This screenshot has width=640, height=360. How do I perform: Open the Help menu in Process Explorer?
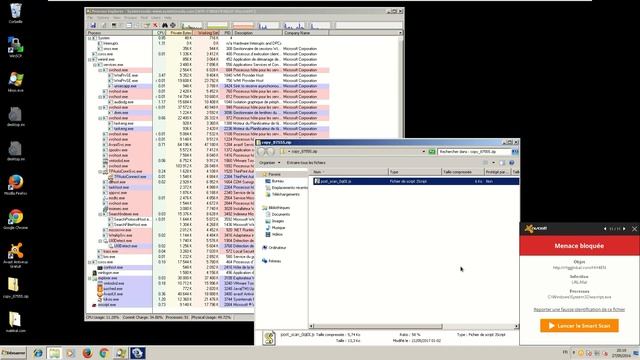[168, 18]
